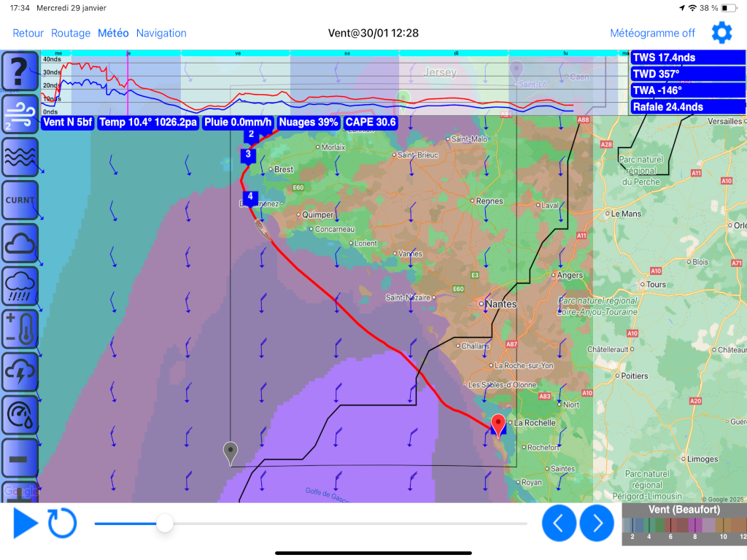Tap the TWD 357° readout

click(x=688, y=74)
